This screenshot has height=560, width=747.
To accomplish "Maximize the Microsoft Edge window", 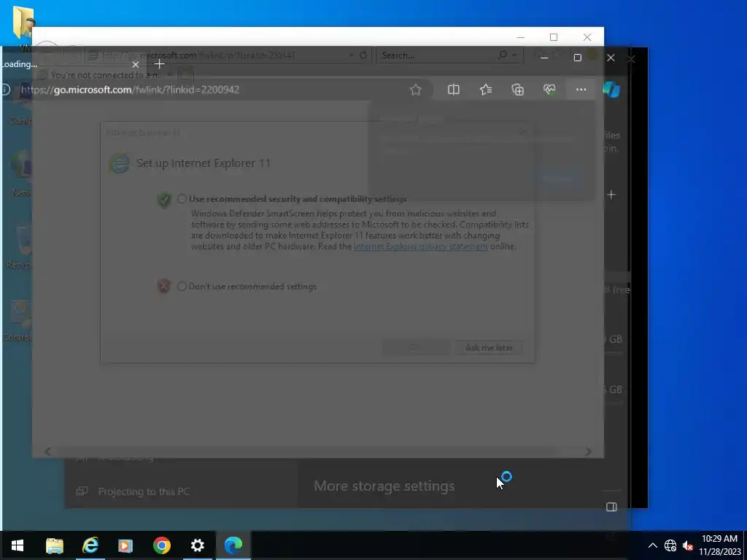I will (x=578, y=58).
